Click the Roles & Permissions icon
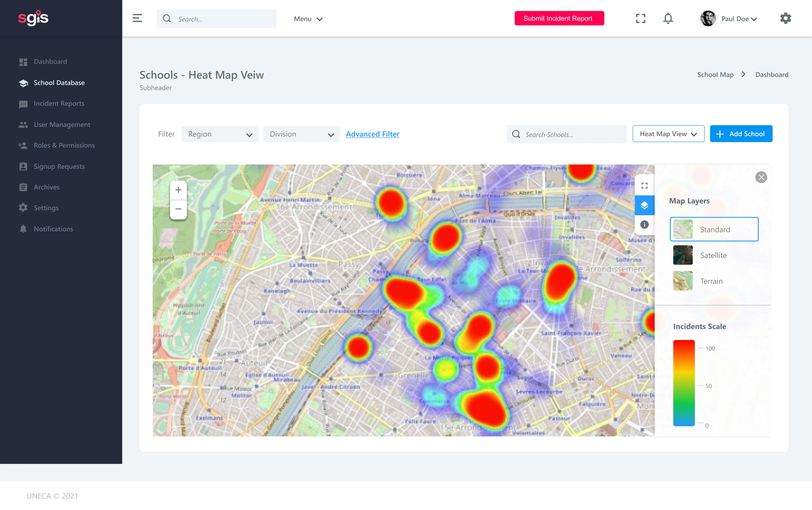The image size is (812, 510). point(23,145)
